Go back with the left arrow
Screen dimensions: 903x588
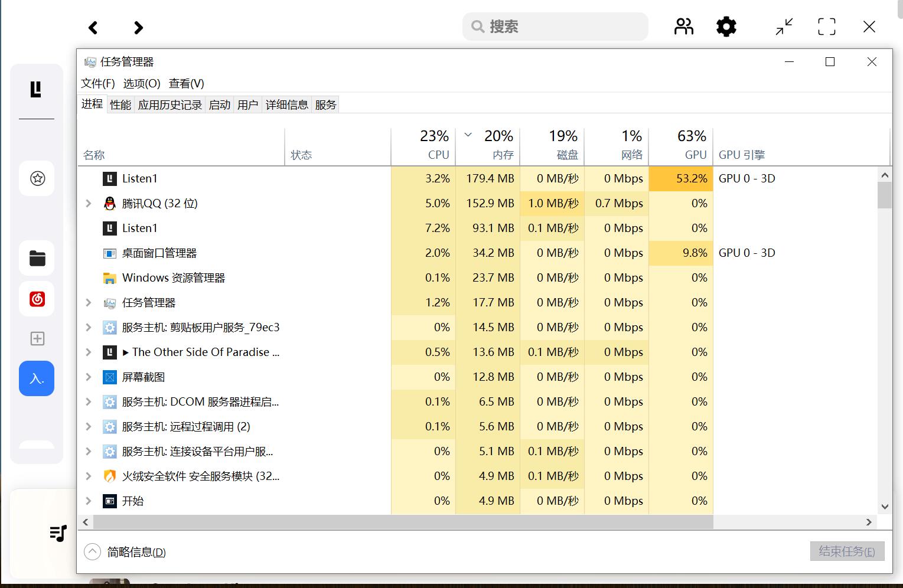tap(93, 27)
